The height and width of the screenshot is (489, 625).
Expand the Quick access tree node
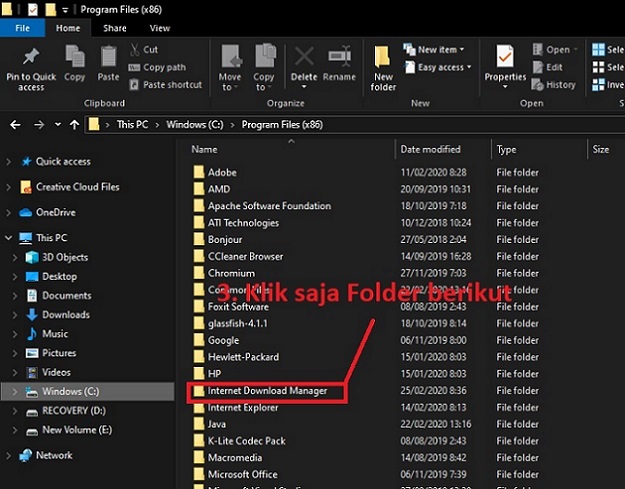point(9,161)
